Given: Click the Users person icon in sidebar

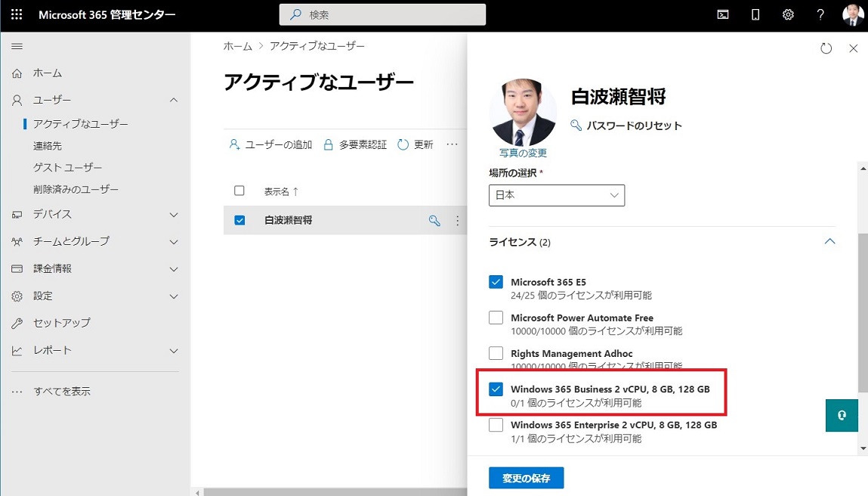Looking at the screenshot, I should point(17,101).
